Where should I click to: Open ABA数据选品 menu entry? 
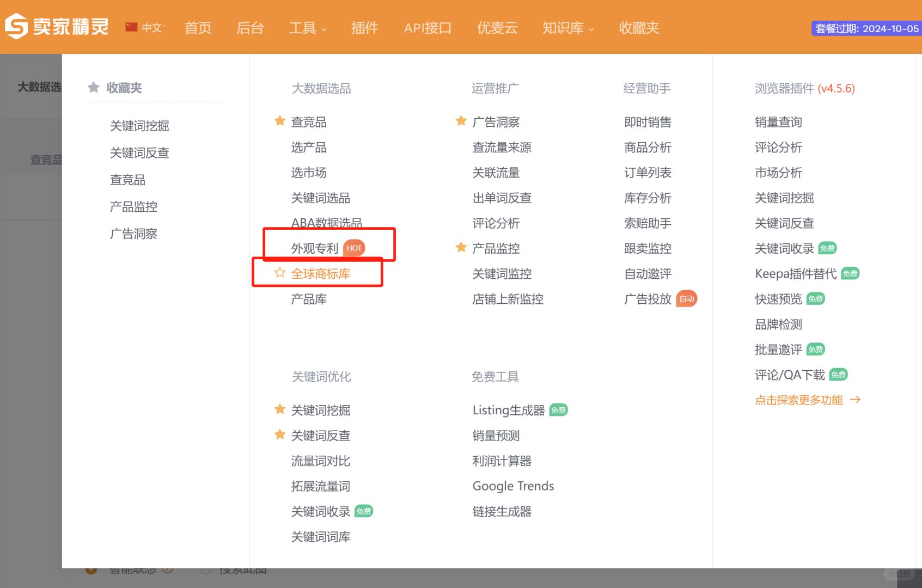[x=327, y=223]
